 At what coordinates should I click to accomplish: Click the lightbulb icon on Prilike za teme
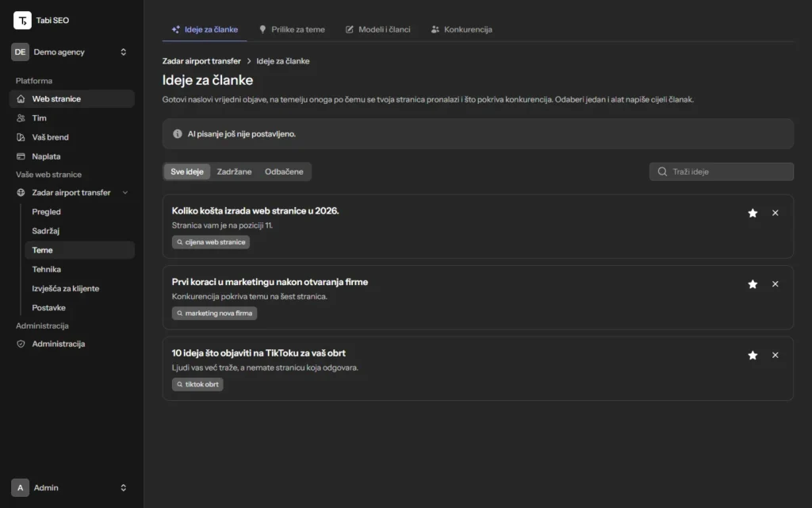[x=262, y=29]
